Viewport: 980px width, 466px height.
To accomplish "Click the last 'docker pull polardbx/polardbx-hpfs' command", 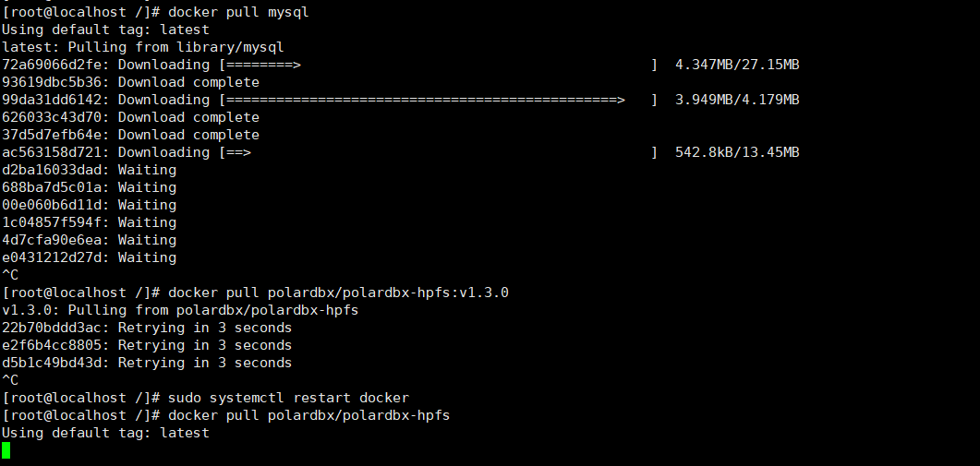I will 309,414.
